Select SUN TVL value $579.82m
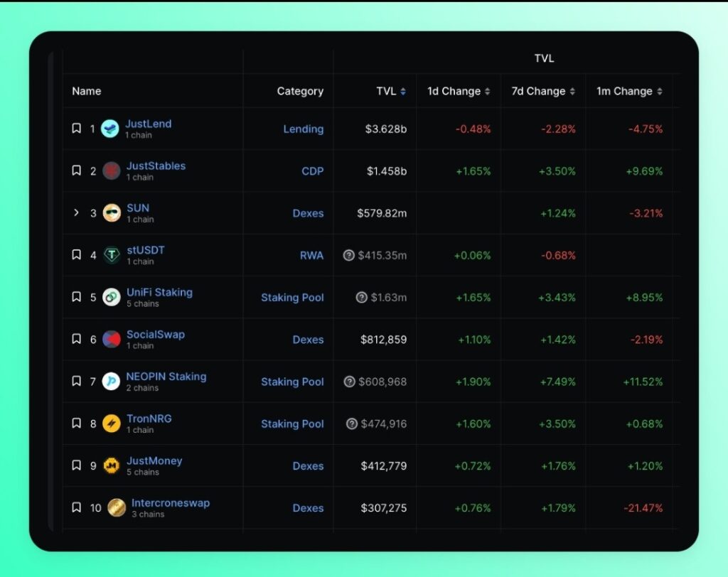Screen dimensions: 728x577 (382, 213)
